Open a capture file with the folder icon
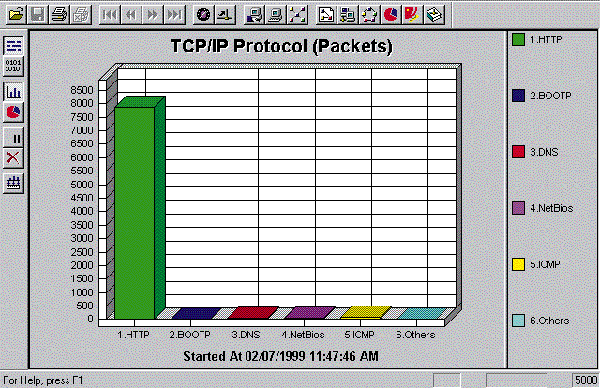Viewport: 600px width, 388px height. pos(16,15)
